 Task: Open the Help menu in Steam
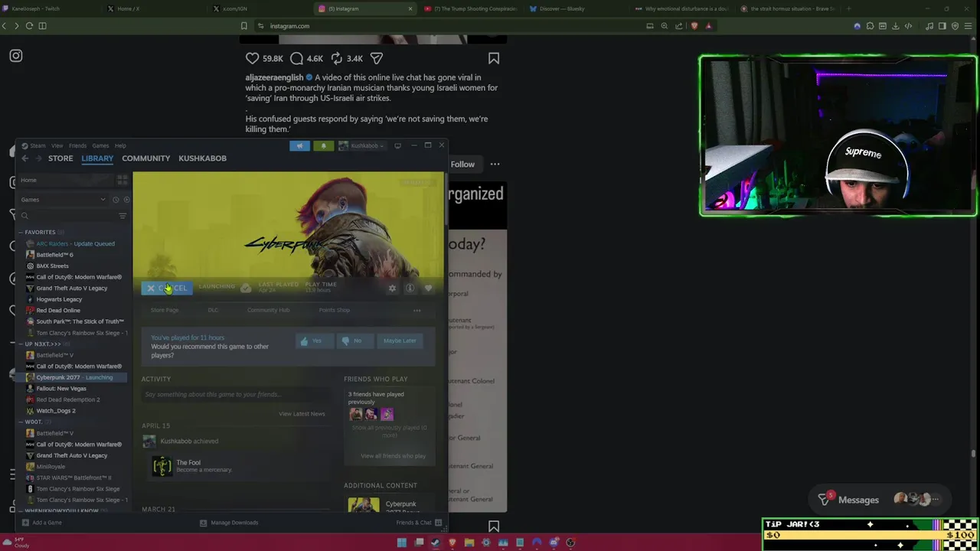coord(120,145)
